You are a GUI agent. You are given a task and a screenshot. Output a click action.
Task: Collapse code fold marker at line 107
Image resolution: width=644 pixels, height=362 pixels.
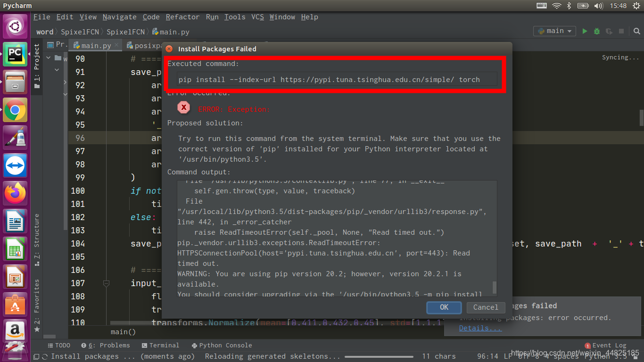(x=106, y=283)
